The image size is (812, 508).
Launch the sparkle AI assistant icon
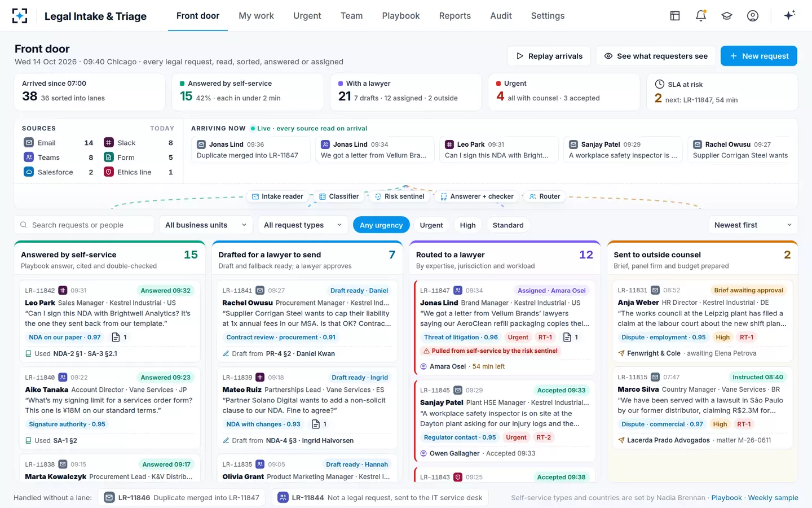tap(789, 15)
